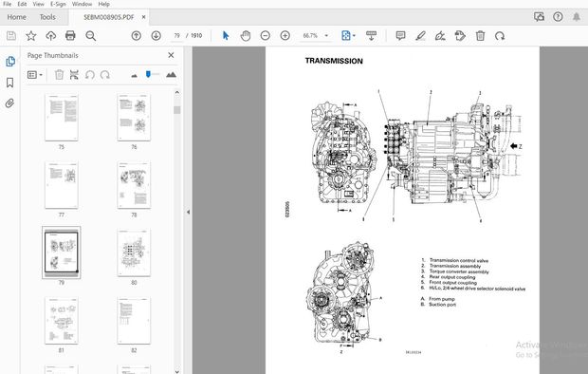Screen dimensions: 588x374
Task: Go to next page arrow
Action: [156, 36]
